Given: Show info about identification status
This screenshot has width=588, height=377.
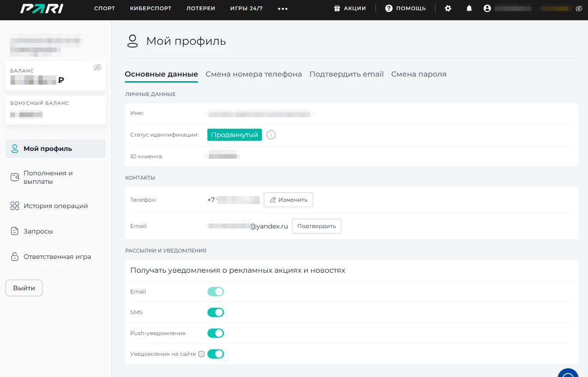Looking at the screenshot, I should (271, 135).
